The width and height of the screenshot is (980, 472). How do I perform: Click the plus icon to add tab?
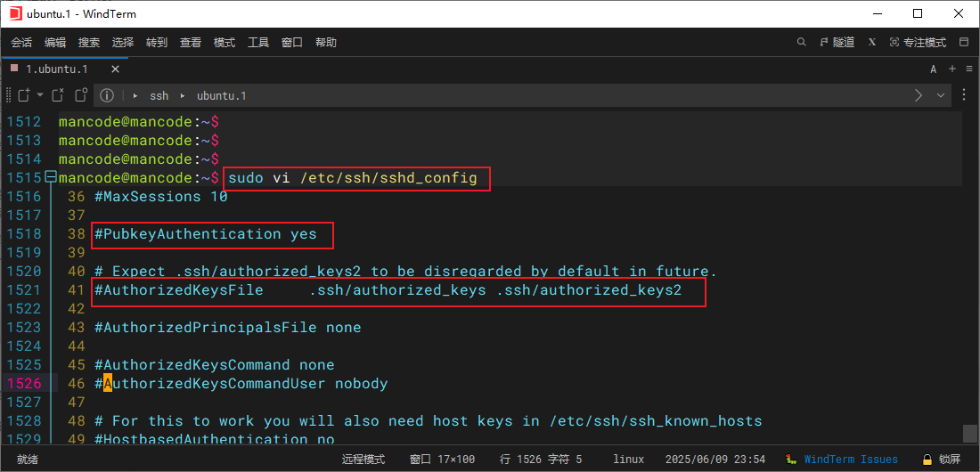951,69
